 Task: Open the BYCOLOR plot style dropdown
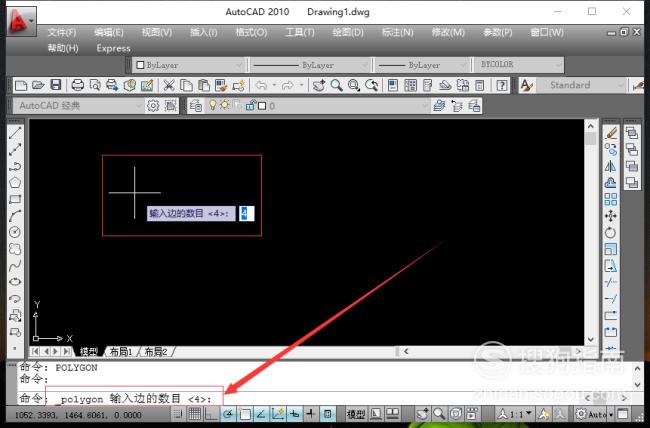[519, 65]
